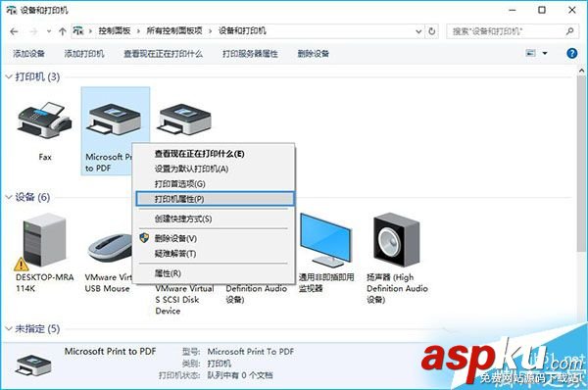Screen dimensions: 588x390
Task: Select the third printer icon in the Printers group
Action: pos(184,120)
